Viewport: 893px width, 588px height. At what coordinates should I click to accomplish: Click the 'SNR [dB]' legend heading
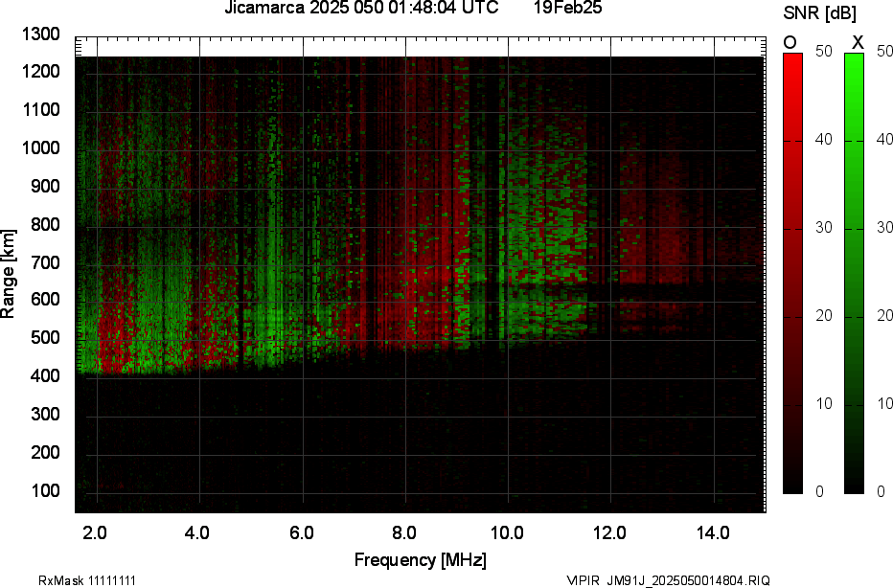click(x=819, y=12)
